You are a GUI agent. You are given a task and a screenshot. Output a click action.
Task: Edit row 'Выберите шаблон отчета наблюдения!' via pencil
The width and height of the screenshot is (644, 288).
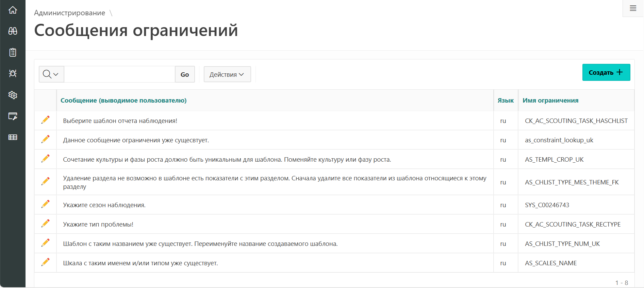(x=45, y=120)
